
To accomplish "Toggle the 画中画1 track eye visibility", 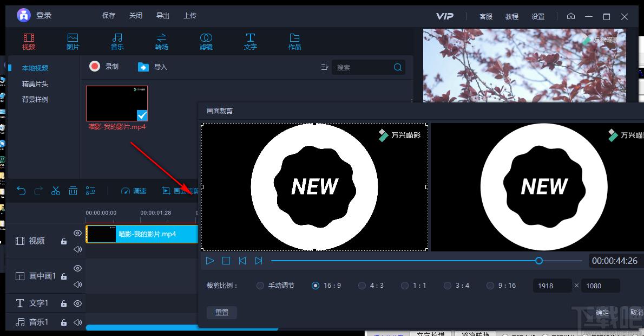I will click(x=77, y=268).
